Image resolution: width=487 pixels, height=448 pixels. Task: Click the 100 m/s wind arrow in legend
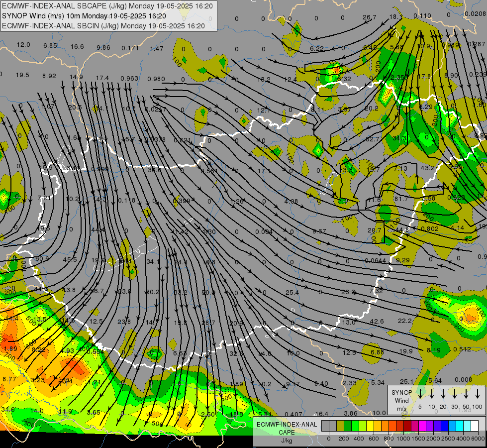pos(478,393)
